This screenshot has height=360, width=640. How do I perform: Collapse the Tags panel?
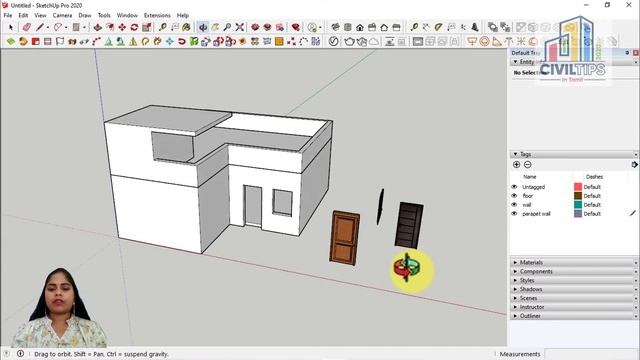pos(516,154)
